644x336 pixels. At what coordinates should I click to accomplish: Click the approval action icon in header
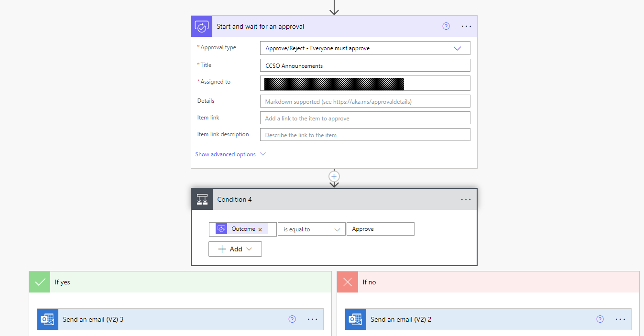pos(202,26)
